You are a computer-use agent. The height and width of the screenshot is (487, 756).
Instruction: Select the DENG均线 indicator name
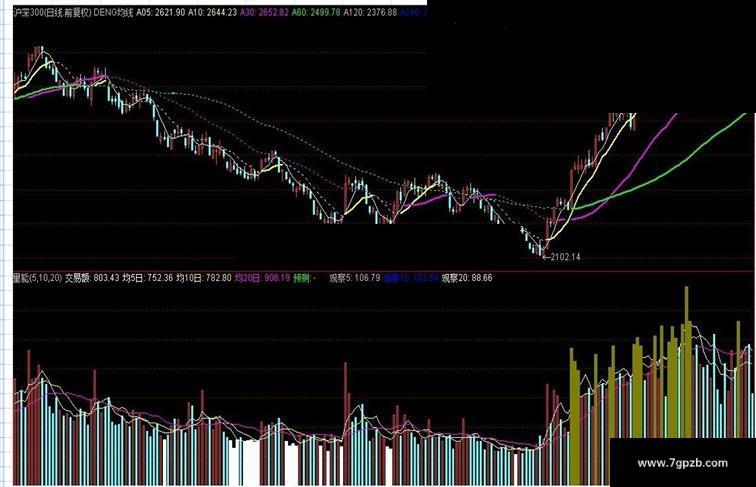click(x=113, y=13)
